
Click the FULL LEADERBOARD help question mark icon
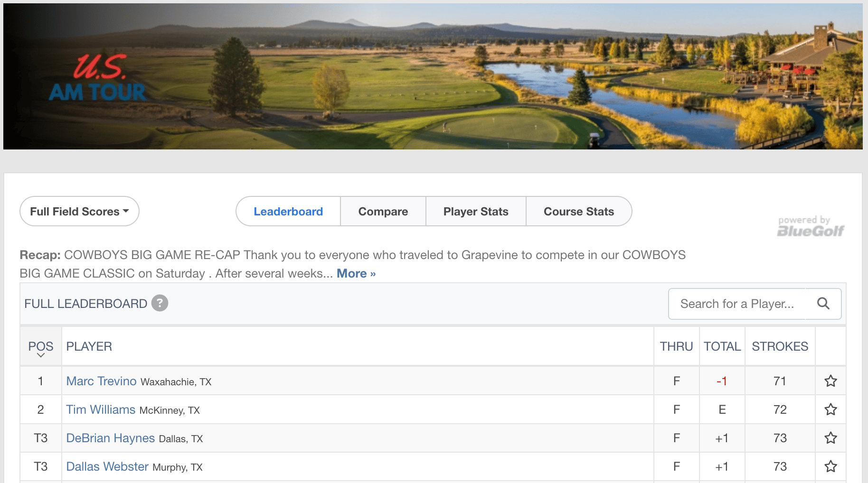(160, 303)
